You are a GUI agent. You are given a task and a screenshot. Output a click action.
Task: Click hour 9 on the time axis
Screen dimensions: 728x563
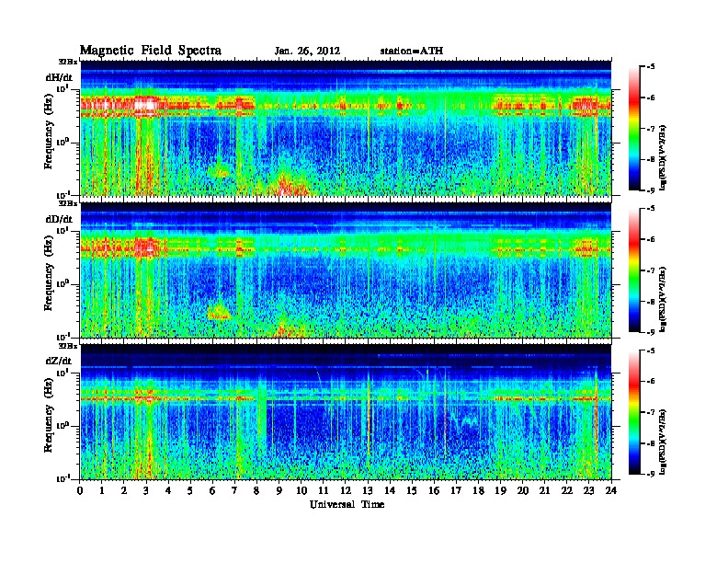279,491
